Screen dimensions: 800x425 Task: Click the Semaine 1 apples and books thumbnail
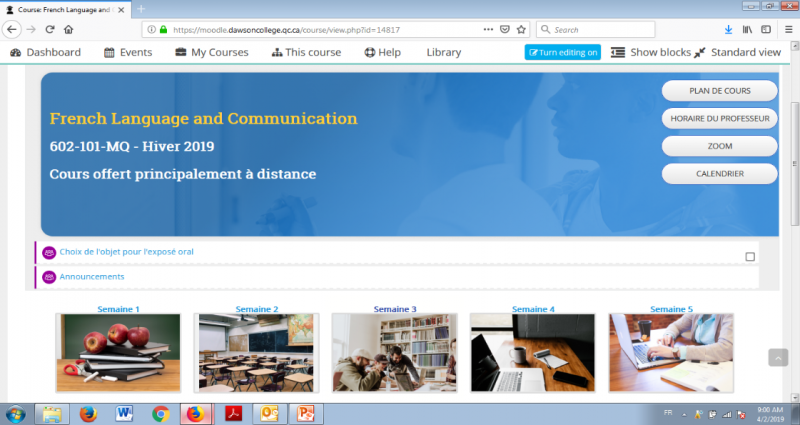118,353
